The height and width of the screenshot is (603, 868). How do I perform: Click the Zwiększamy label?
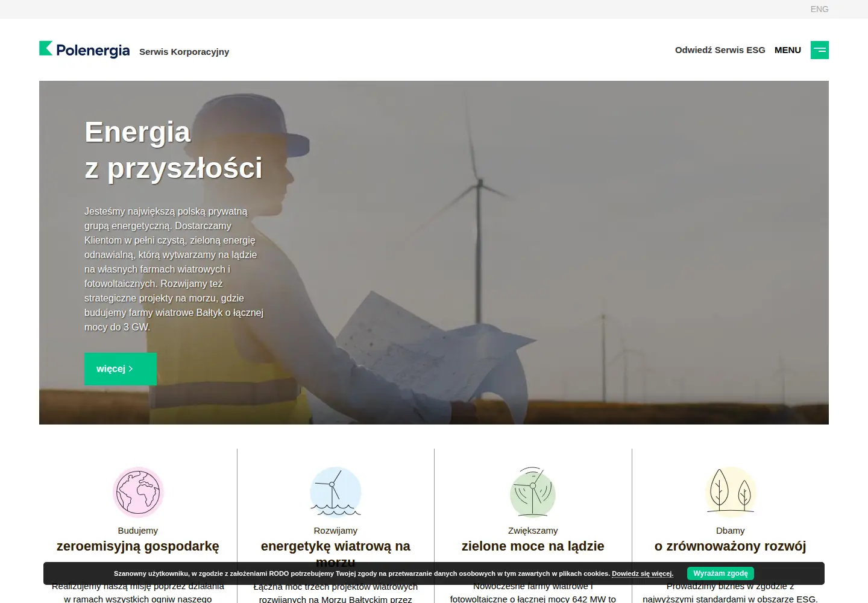(x=533, y=531)
